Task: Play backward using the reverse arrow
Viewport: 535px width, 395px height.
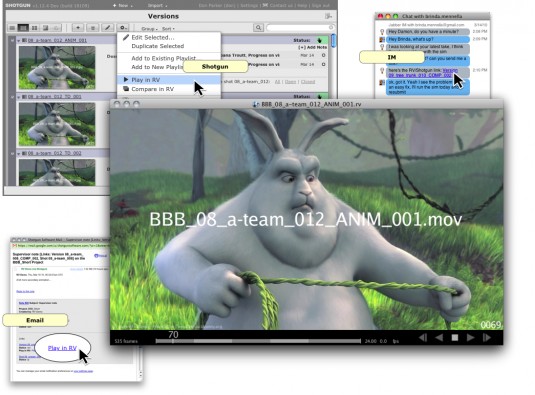Action: click(x=439, y=337)
